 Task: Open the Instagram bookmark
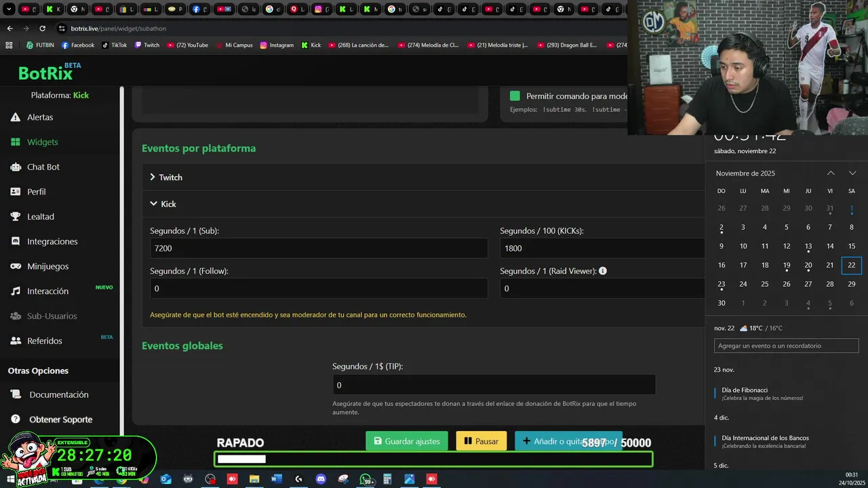pyautogui.click(x=277, y=45)
